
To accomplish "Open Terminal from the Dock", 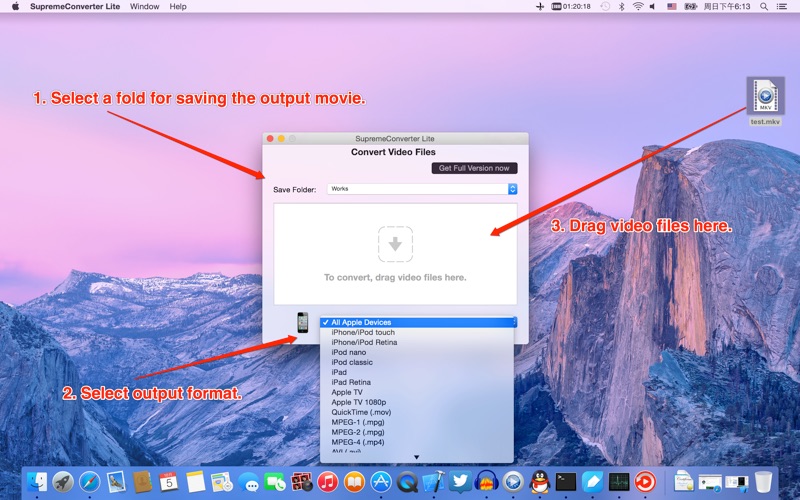I will [x=566, y=482].
